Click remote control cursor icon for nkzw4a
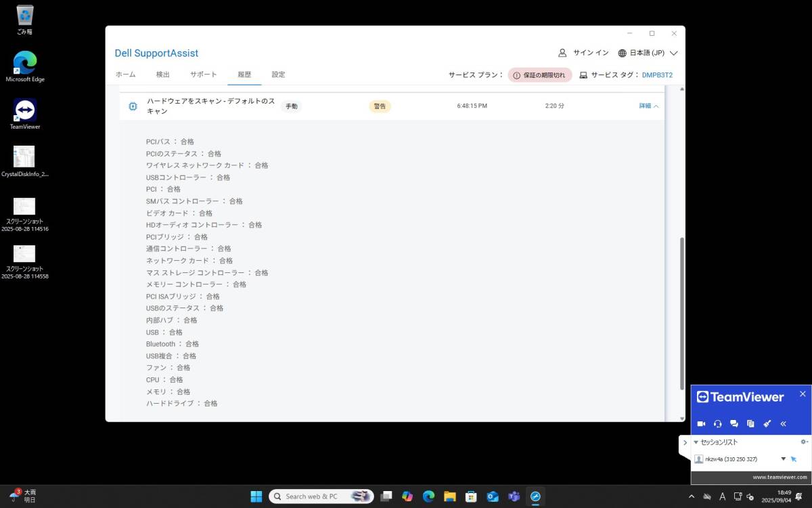The width and height of the screenshot is (812, 508). pos(794,459)
